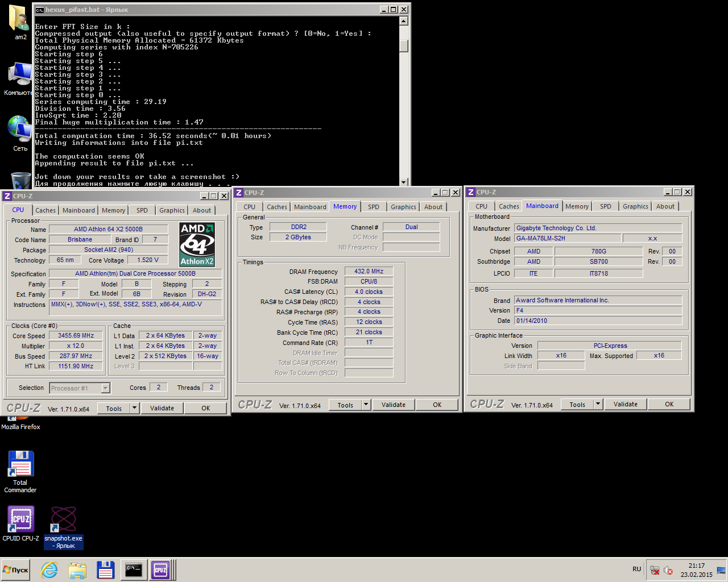Click the Model field GA-MA78LM-S2H
Screen dimensions: 728x582
(x=568, y=238)
